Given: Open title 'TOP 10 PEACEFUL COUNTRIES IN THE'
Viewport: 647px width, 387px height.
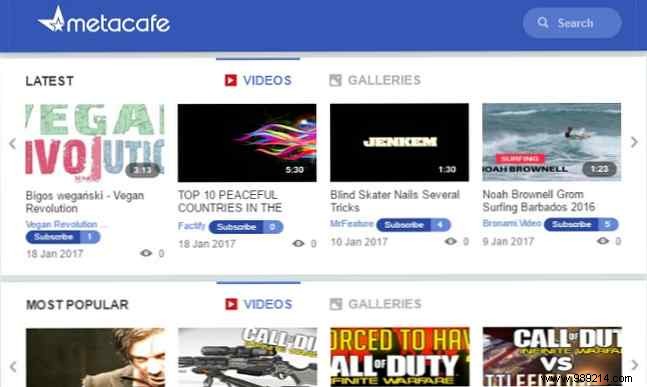Looking at the screenshot, I should (230, 201).
